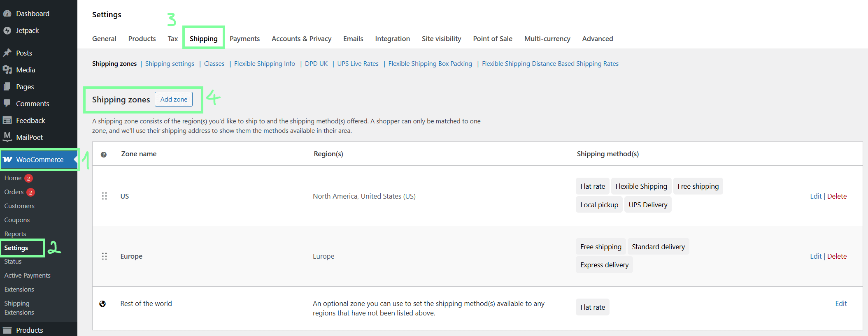Viewport: 868px width, 336px height.
Task: Open Active Payments submenu item
Action: pos(27,276)
